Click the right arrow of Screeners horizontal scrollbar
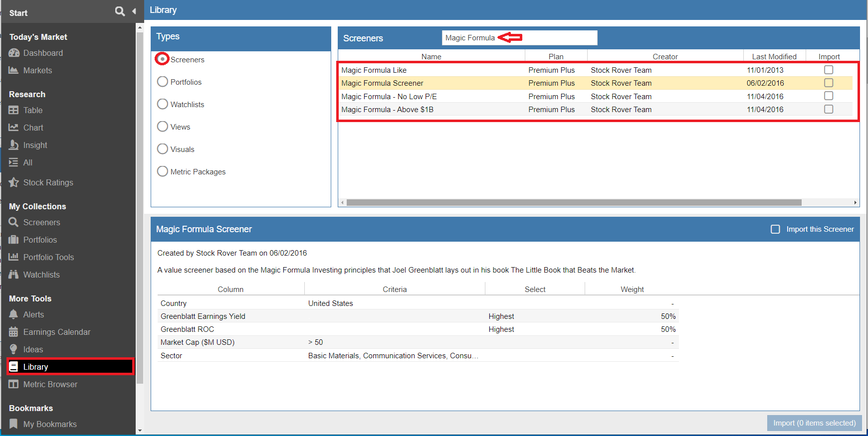Viewport: 868px width, 436px height. tap(856, 203)
